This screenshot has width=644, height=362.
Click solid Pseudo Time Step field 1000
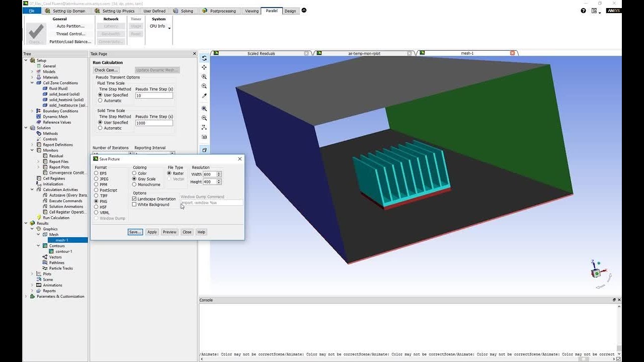pyautogui.click(x=154, y=123)
